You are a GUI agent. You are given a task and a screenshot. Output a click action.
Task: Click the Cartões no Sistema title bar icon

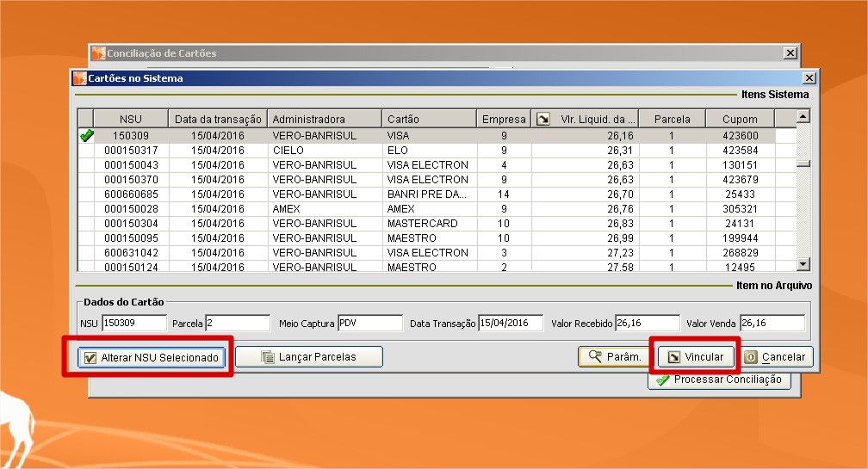click(x=79, y=78)
